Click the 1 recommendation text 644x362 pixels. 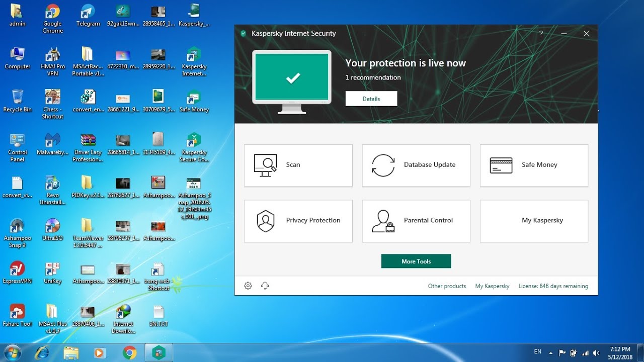pyautogui.click(x=373, y=77)
